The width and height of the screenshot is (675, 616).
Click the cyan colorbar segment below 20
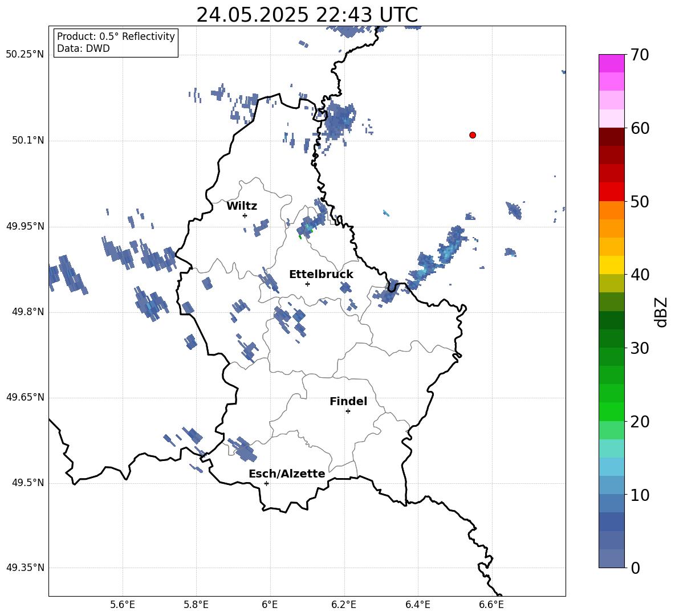click(x=612, y=448)
